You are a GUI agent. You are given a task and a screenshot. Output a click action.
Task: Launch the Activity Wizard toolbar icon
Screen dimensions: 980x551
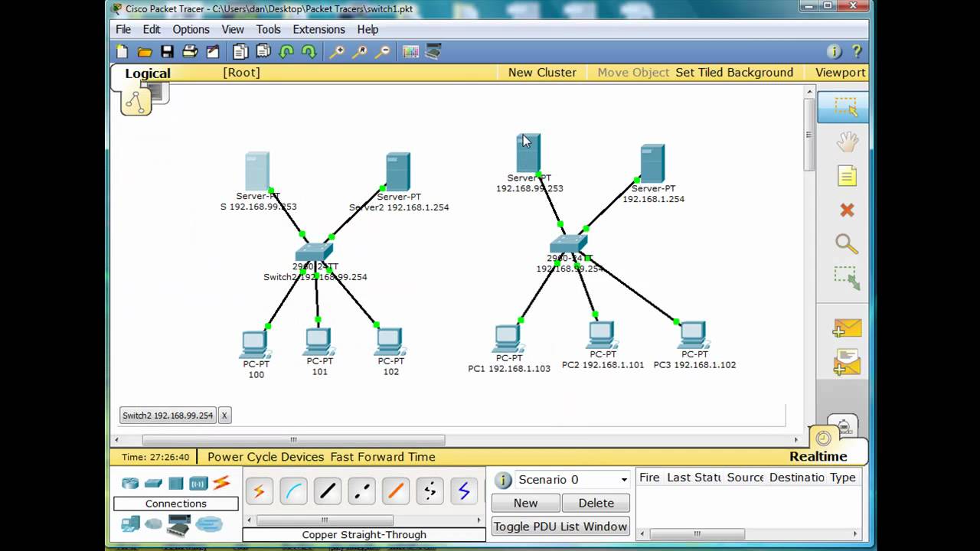point(213,52)
